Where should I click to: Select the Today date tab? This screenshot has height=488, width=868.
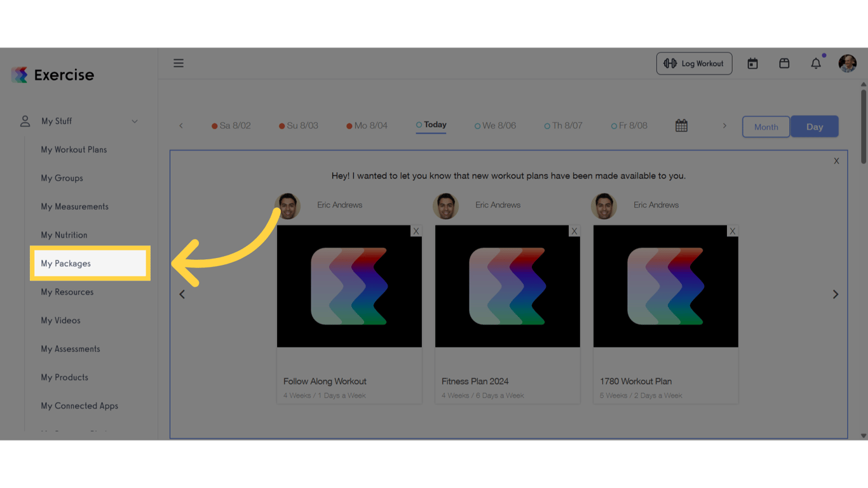(431, 125)
